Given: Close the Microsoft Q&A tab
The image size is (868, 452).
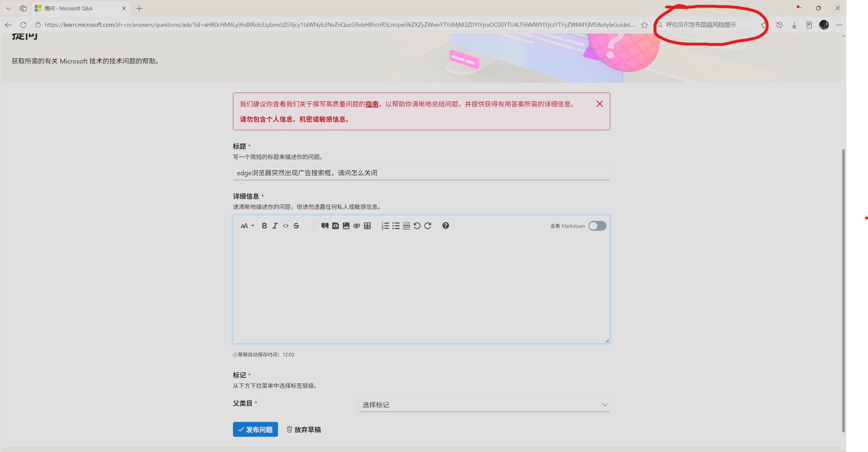Looking at the screenshot, I should coord(124,8).
